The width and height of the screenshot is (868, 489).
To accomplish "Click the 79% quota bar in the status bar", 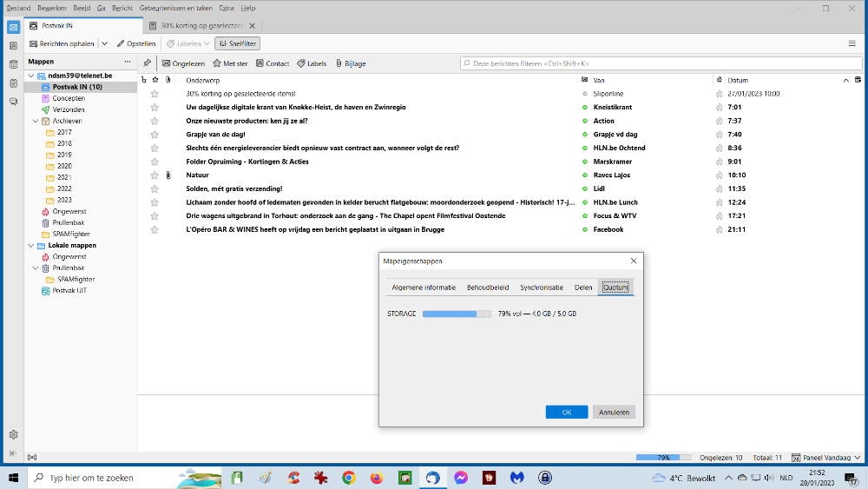I will point(664,457).
